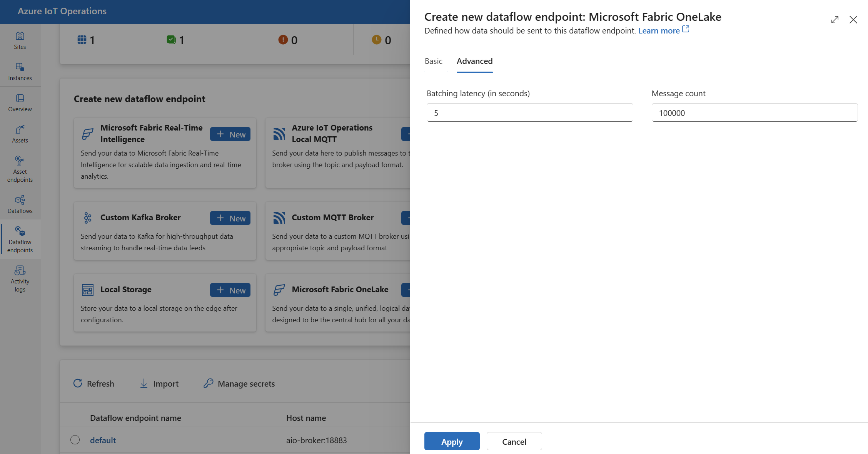Viewport: 868px width, 454px height.
Task: Click the Batching latency input field
Action: pyautogui.click(x=529, y=112)
